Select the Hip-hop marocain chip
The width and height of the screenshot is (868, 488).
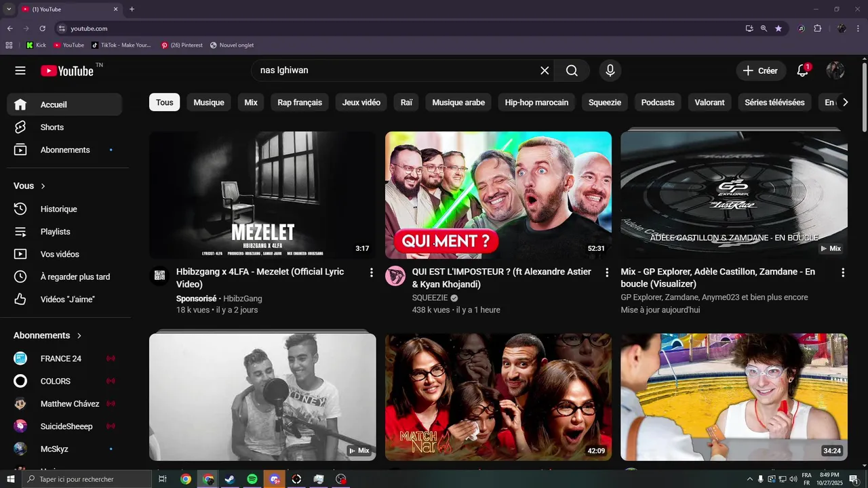[537, 102]
